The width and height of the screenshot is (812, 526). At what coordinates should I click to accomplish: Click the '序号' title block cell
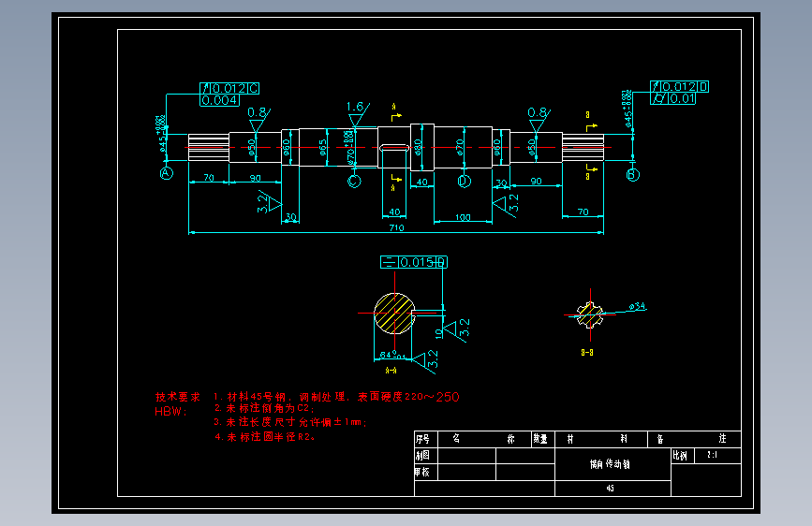426,439
